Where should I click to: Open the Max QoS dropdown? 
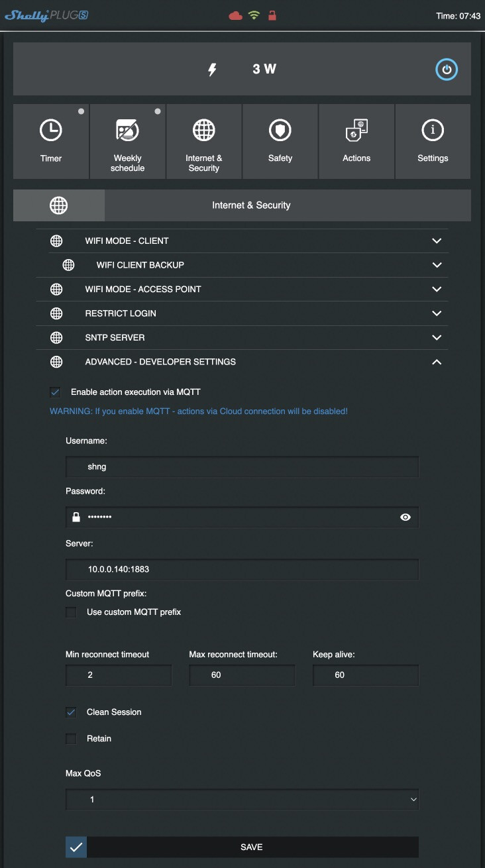tap(242, 800)
